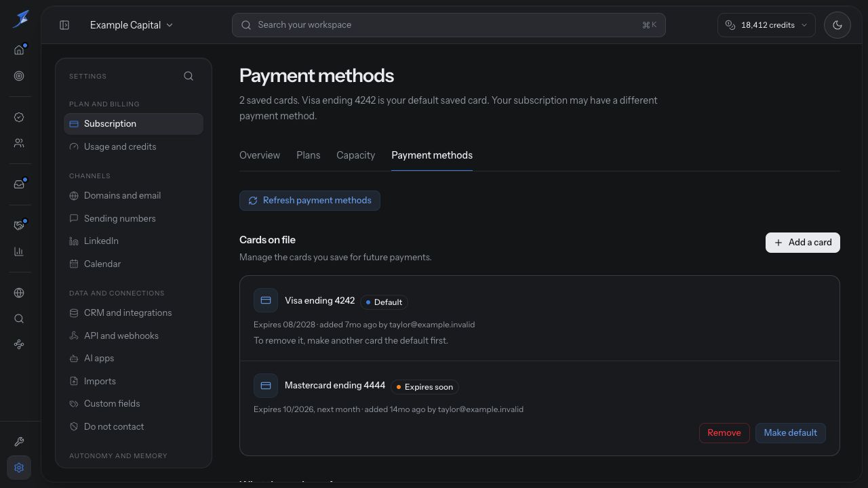Open Domains and email settings
868x488 pixels.
[134, 196]
